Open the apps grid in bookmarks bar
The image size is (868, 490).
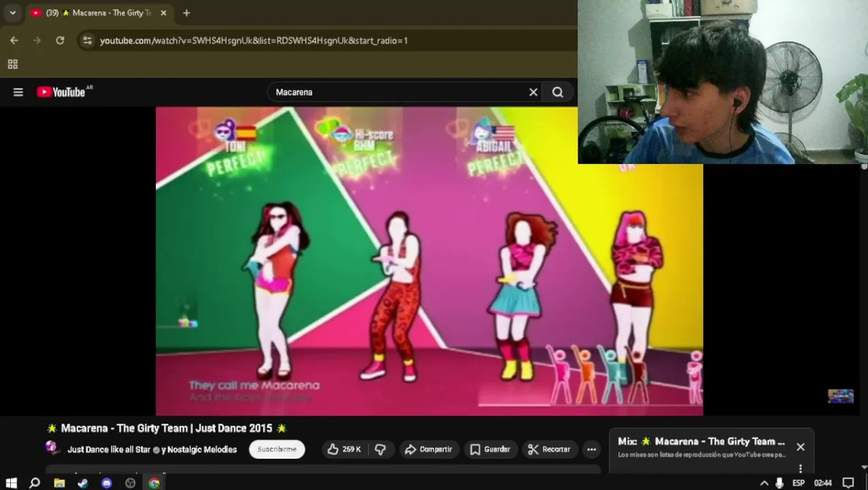[12, 64]
